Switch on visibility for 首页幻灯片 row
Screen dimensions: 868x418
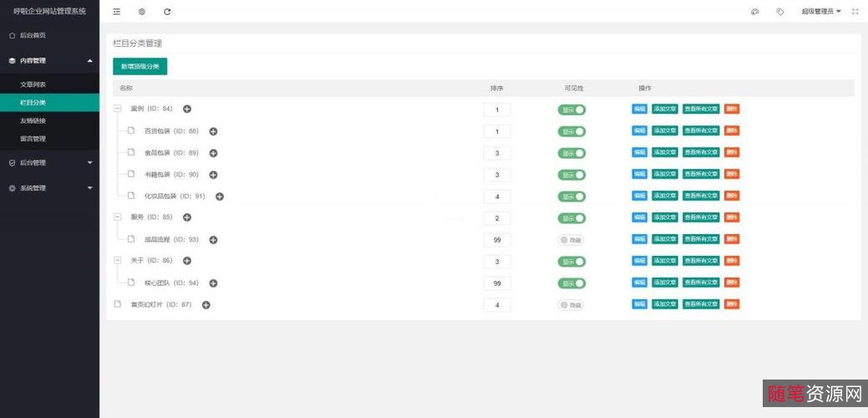pyautogui.click(x=571, y=305)
